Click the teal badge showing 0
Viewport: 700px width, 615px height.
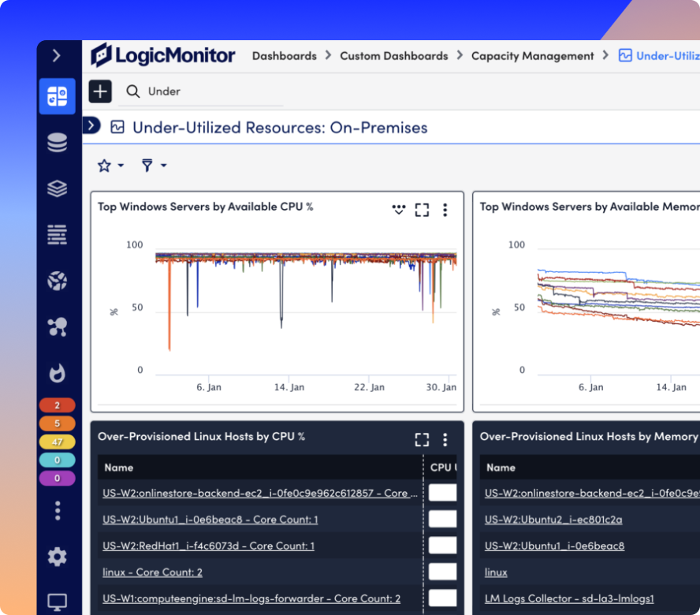57,460
